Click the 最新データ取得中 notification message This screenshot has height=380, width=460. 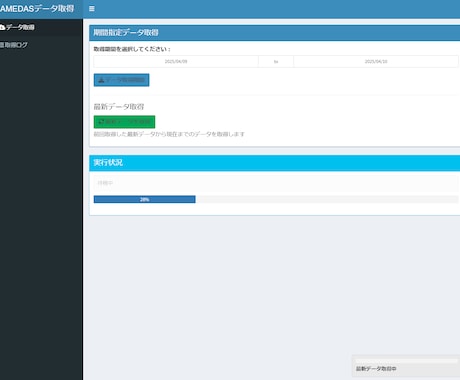[376, 369]
